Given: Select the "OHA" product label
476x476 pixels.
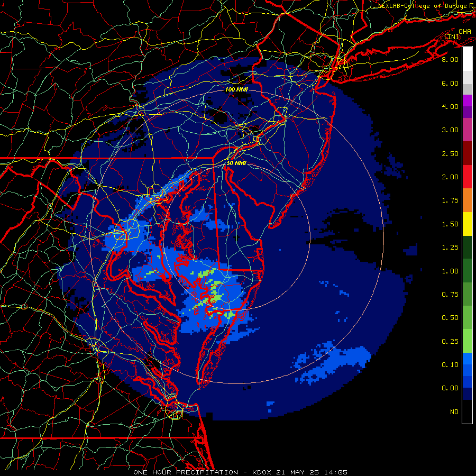Looking at the screenshot, I should pos(465,31).
